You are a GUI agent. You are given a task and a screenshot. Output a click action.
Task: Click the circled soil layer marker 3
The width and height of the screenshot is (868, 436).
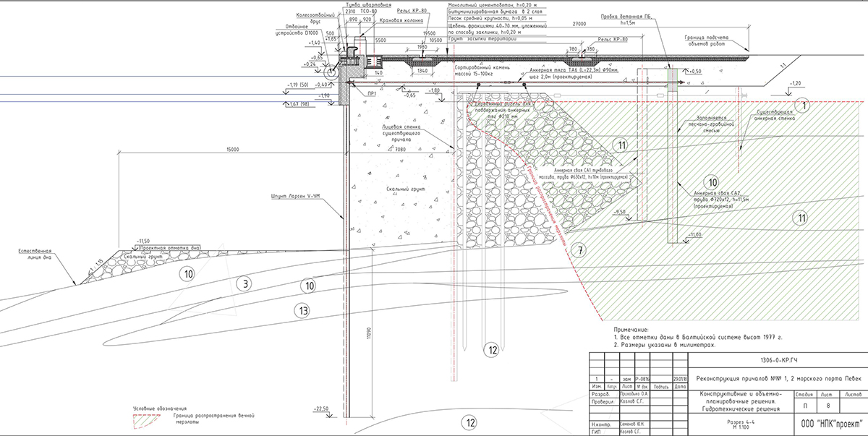point(246,284)
